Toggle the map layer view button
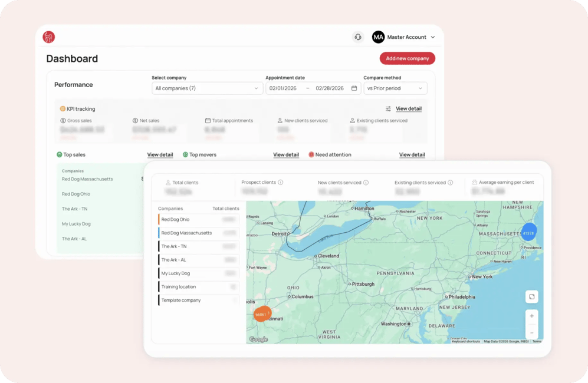Viewport: 588px width, 383px height. tap(531, 297)
